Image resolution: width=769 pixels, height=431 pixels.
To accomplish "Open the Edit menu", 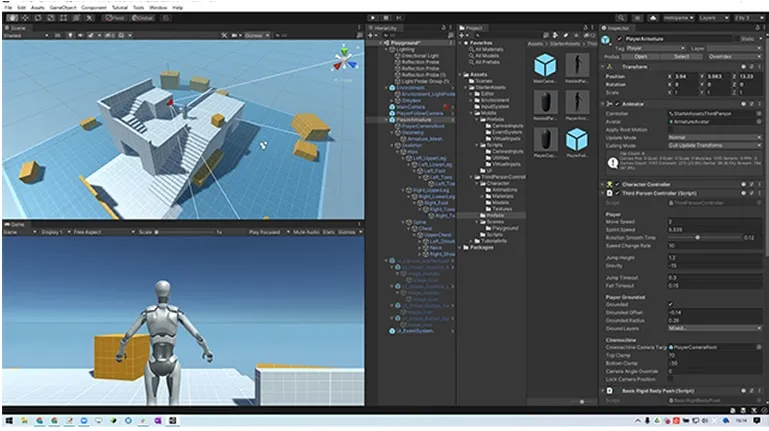I will pyautogui.click(x=22, y=7).
